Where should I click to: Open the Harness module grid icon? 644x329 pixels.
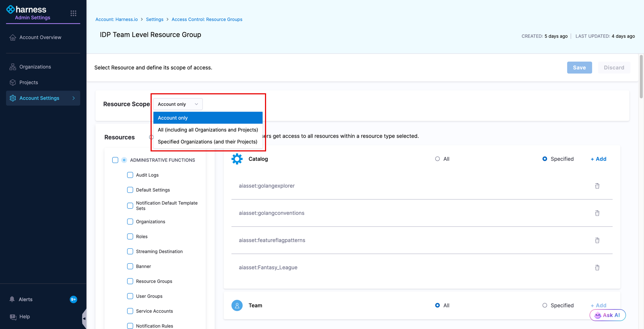[x=73, y=13]
